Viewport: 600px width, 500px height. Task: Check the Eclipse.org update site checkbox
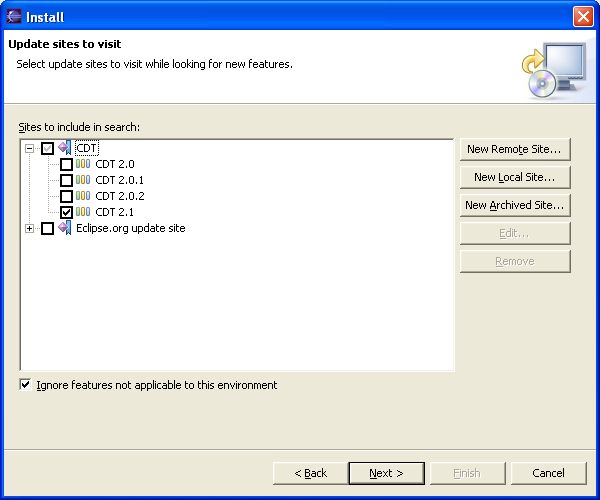coord(47,229)
